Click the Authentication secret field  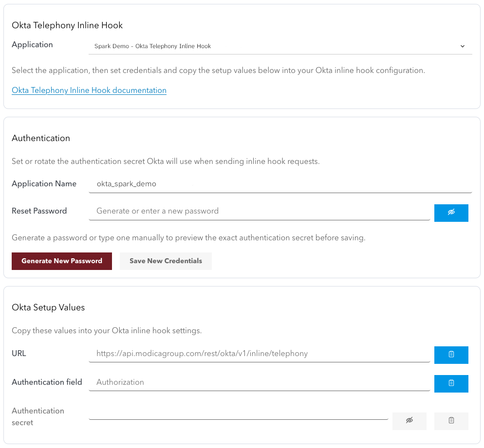point(238,412)
